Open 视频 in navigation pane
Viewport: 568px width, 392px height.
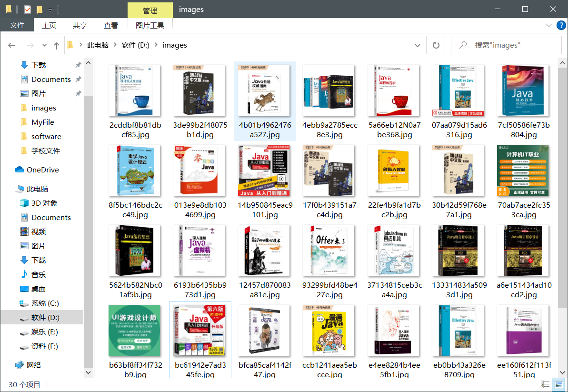[x=33, y=231]
